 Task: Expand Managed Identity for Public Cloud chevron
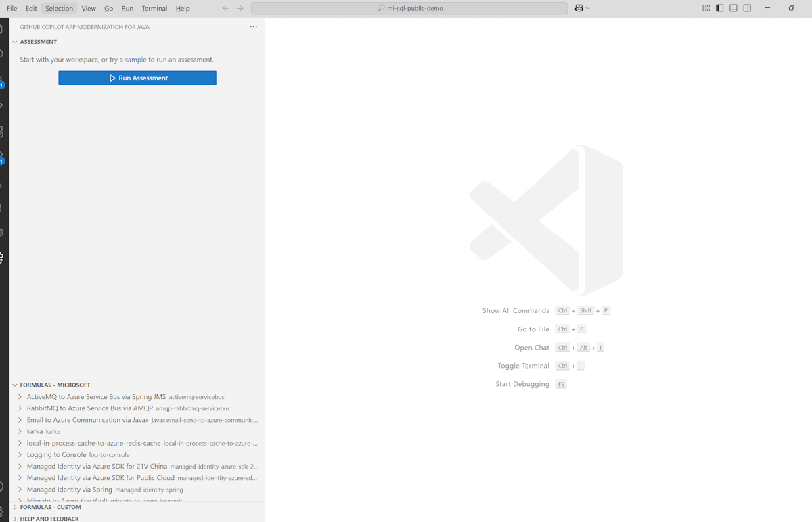pyautogui.click(x=20, y=477)
